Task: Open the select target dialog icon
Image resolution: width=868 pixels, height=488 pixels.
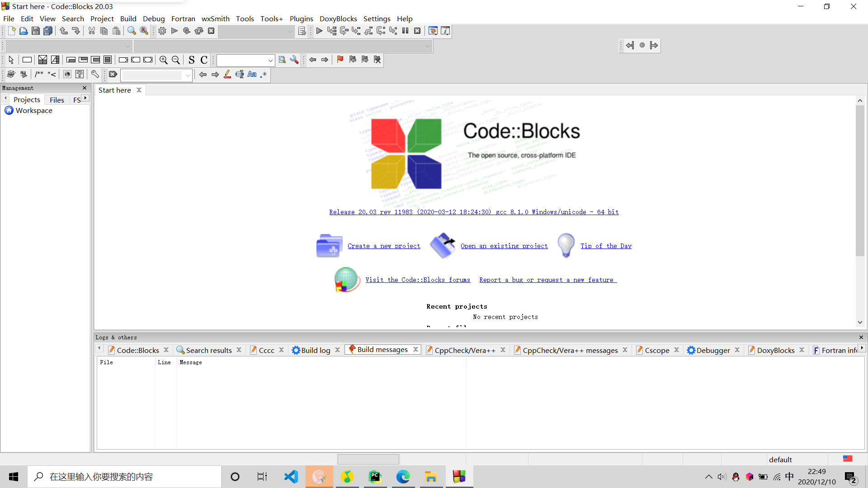Action: tap(302, 31)
